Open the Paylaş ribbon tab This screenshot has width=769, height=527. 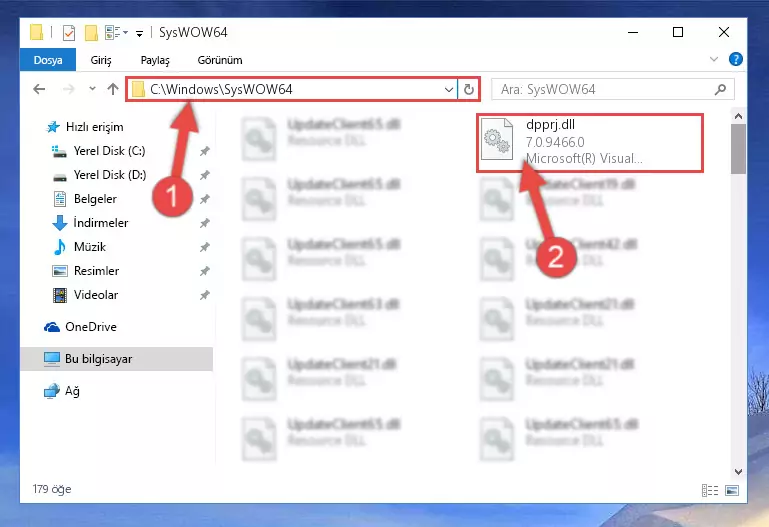[155, 60]
